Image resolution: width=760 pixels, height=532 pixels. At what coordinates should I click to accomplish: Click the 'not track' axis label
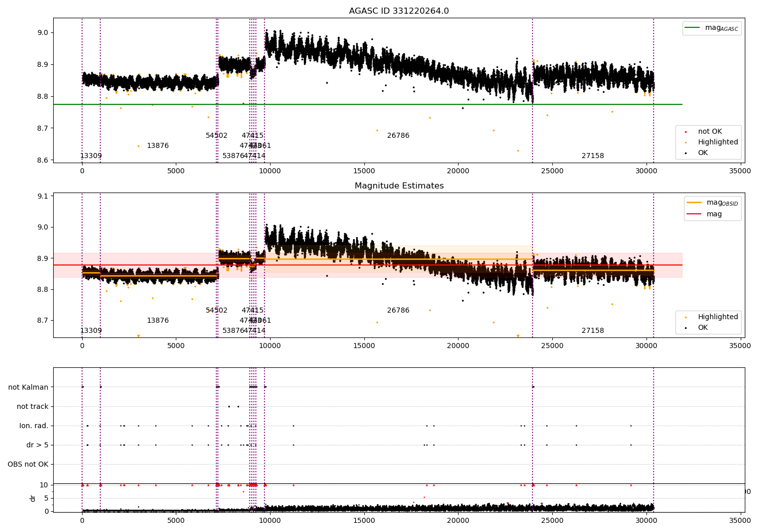(32, 406)
